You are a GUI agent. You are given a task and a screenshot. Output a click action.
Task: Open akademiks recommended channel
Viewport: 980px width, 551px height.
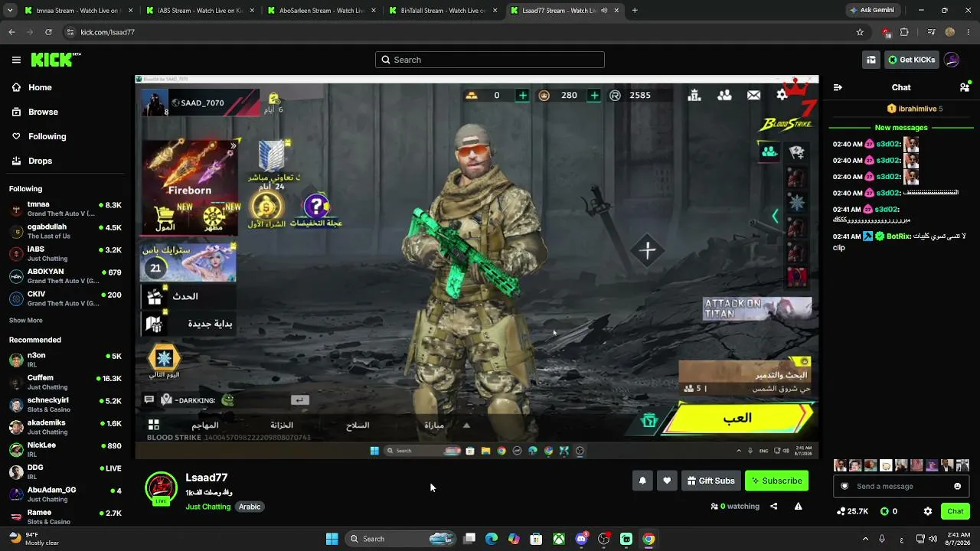click(x=65, y=427)
